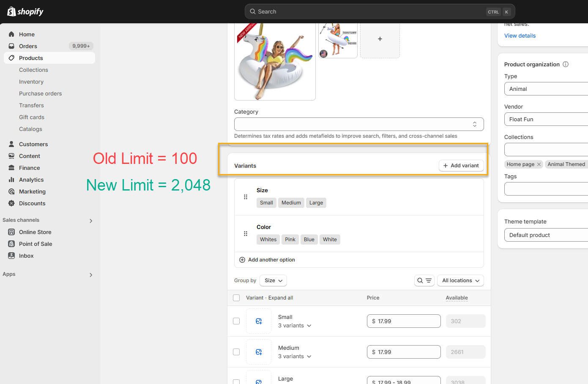Click the drag handle beside Size option
Image resolution: width=588 pixels, height=384 pixels.
tap(246, 197)
